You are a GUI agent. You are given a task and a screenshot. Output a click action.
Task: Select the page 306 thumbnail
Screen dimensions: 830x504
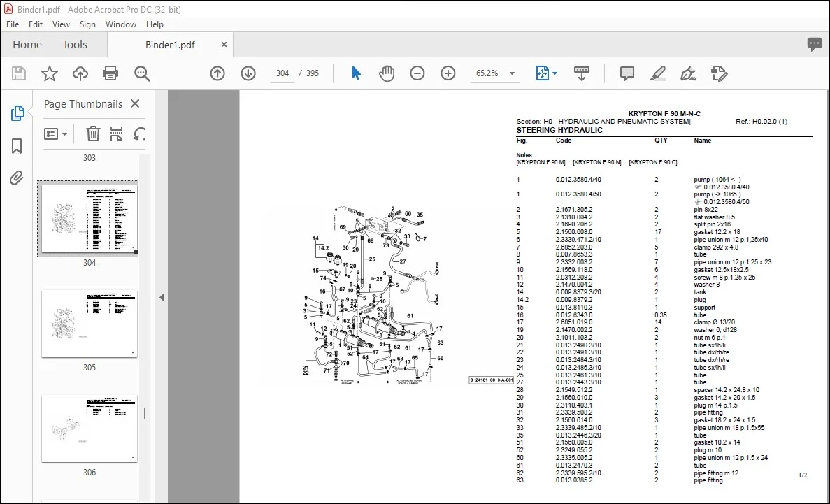pos(90,429)
